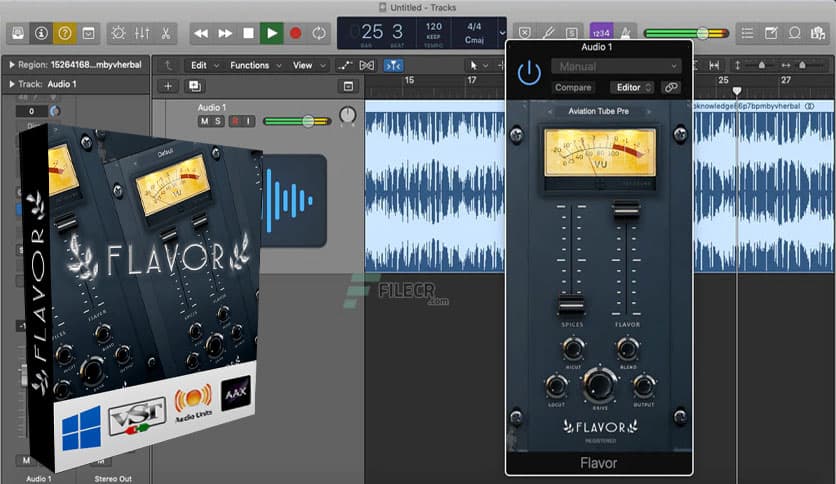Fast forward with double-right arrows
Viewport: 836px width, 484px height.
click(225, 33)
